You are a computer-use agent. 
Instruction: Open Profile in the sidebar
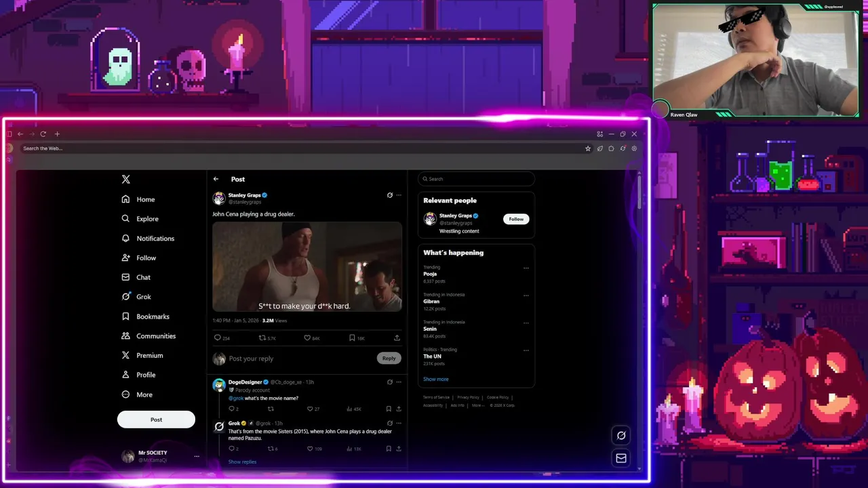coord(138,375)
